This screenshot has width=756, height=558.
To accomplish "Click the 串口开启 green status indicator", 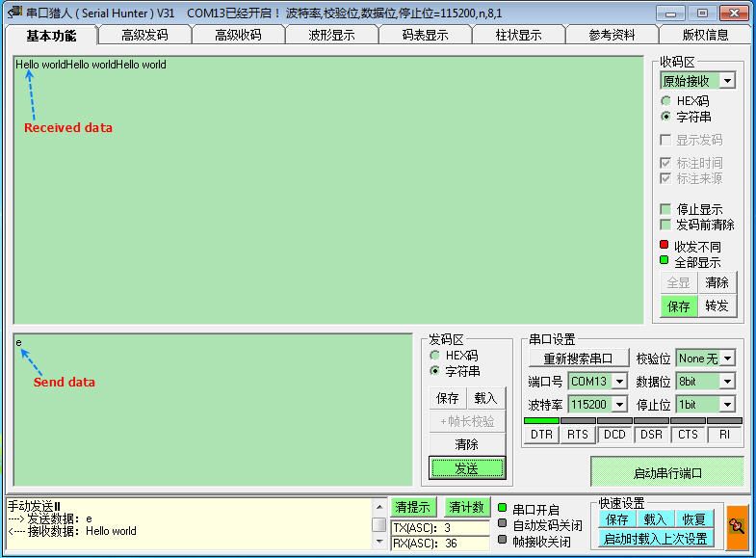I will 503,508.
